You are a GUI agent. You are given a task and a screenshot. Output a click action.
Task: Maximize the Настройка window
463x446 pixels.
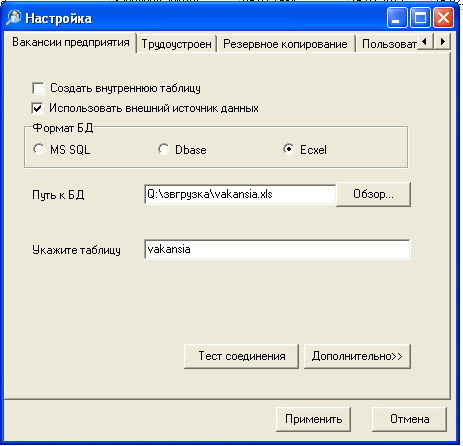[420, 18]
